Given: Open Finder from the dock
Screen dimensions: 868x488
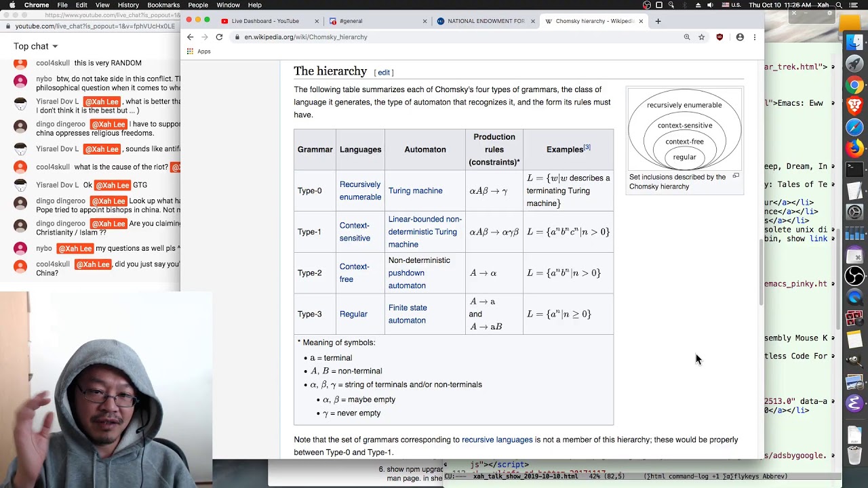Looking at the screenshot, I should coord(854,42).
